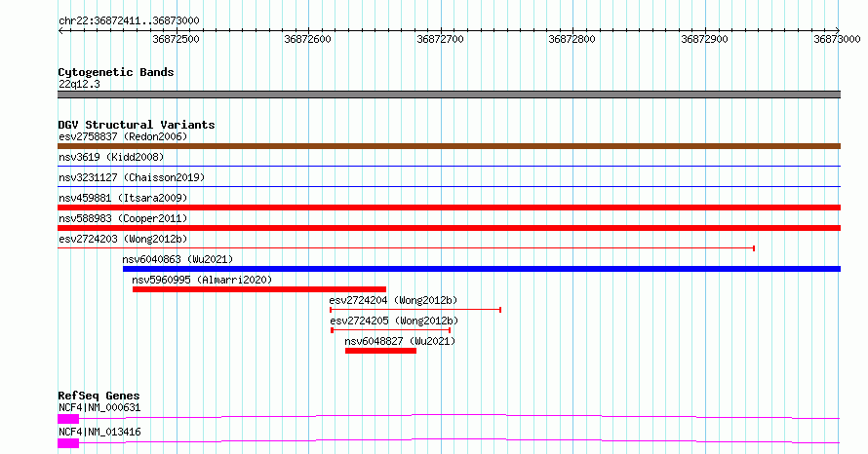This screenshot has width=868, height=454.
Task: Select the red nsv459881 variant bar
Action: point(449,208)
